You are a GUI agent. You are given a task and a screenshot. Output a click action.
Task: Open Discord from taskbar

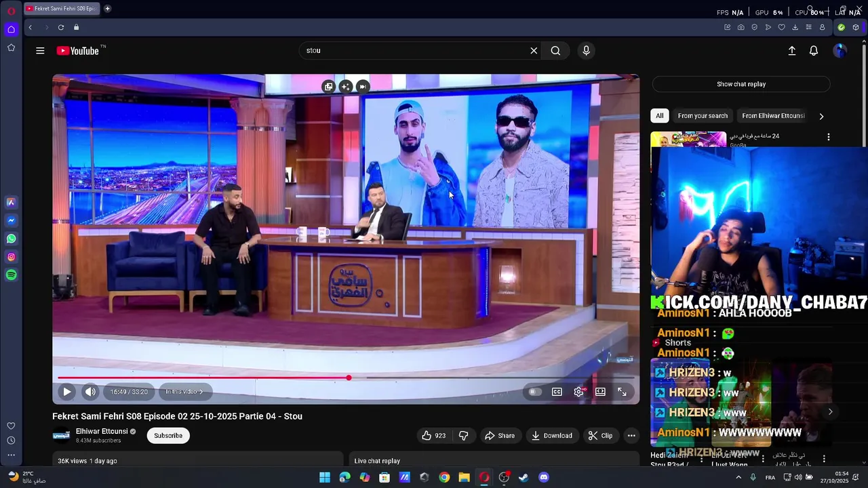point(543,477)
